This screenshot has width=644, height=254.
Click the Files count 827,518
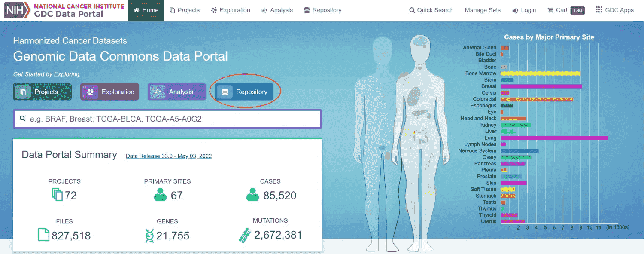tap(71, 236)
